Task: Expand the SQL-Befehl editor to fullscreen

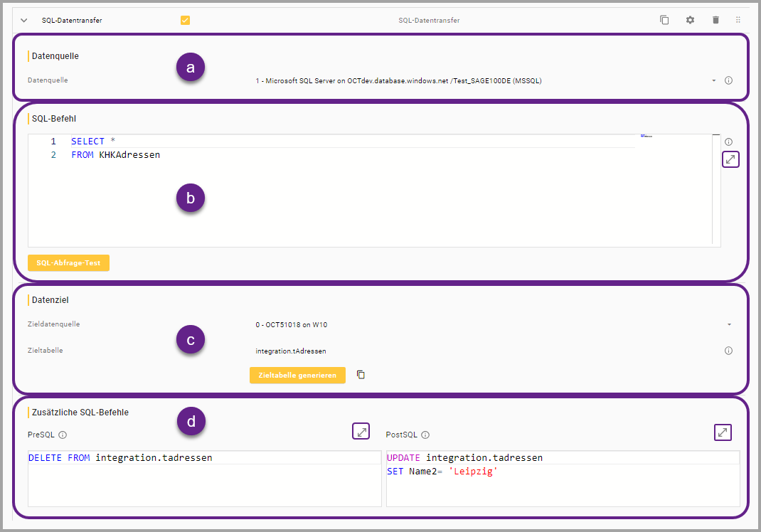Action: click(730, 159)
